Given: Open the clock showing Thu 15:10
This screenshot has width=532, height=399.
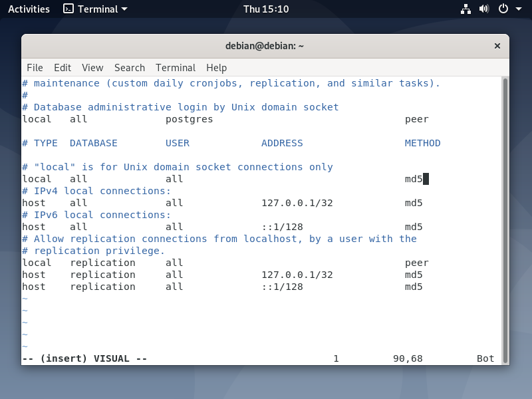Looking at the screenshot, I should coord(266,9).
